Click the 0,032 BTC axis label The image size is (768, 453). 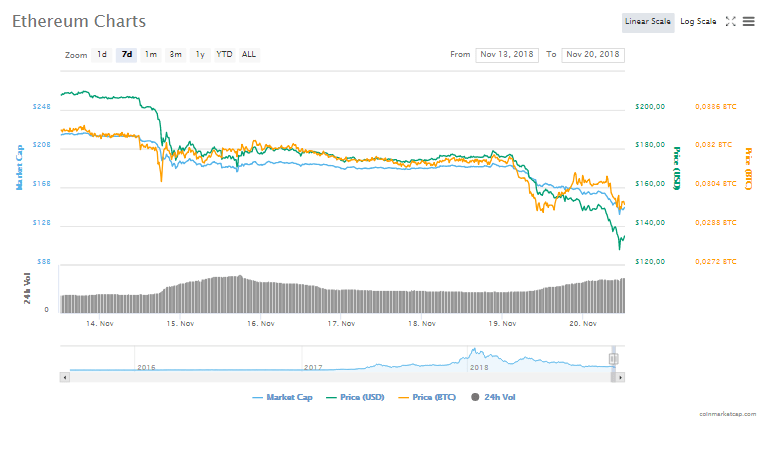(713, 145)
